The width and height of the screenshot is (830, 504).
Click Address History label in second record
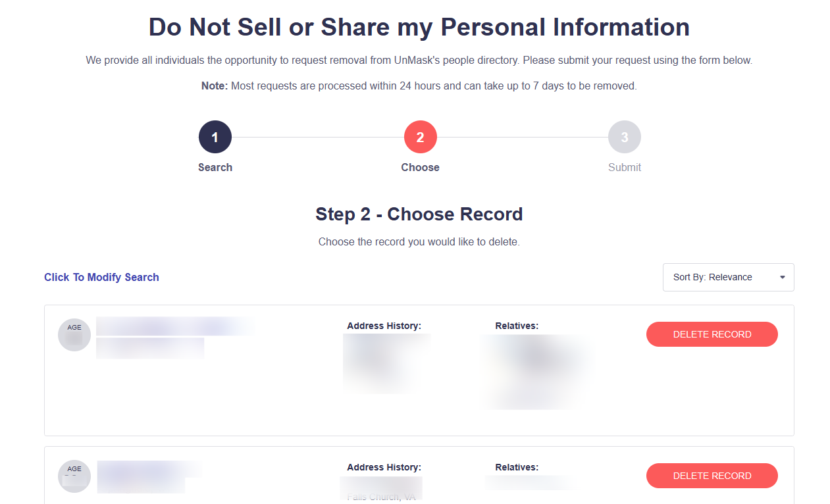click(x=384, y=467)
